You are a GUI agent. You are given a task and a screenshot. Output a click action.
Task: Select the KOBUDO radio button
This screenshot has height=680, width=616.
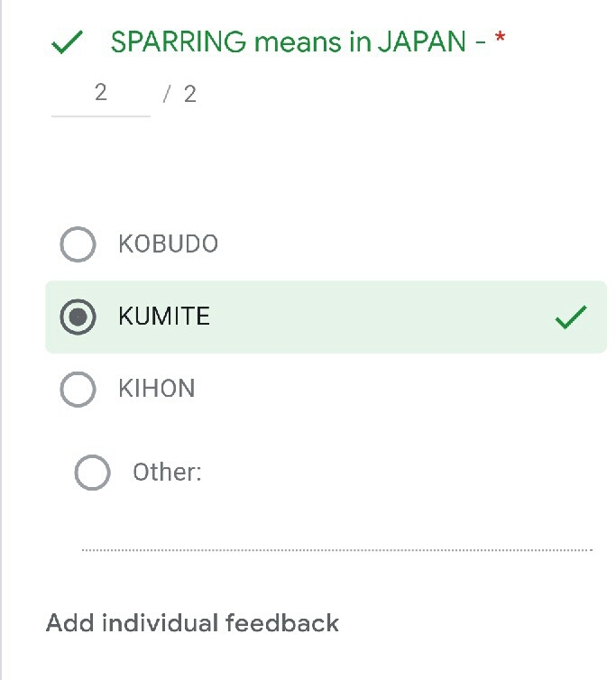tap(78, 244)
